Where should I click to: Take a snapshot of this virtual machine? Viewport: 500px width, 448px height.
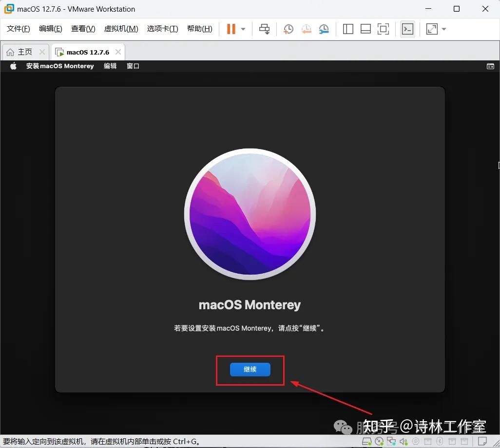pos(288,29)
